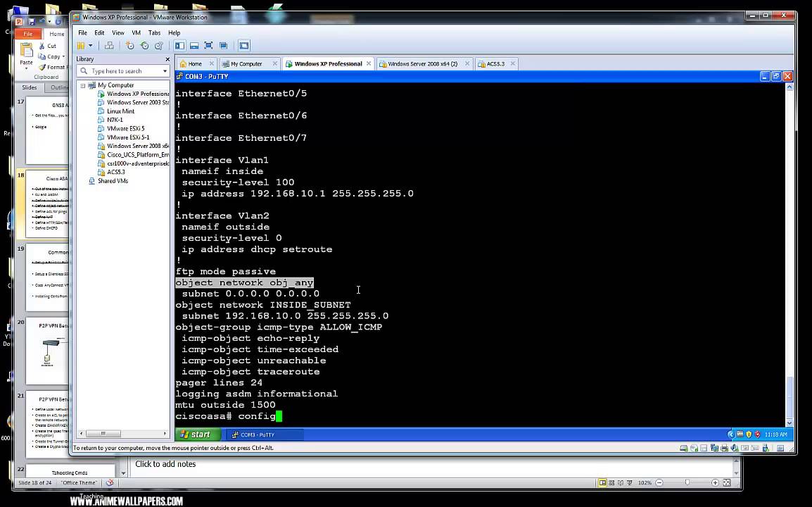
Task: Click the Send Ctrl+Alt+Del toolbar icon
Action: click(109, 46)
